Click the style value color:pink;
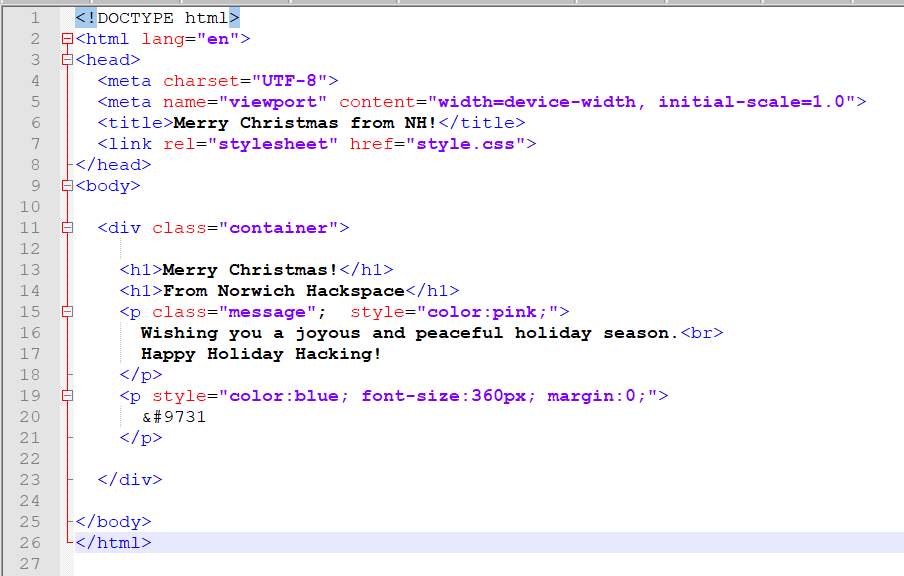 click(x=487, y=312)
